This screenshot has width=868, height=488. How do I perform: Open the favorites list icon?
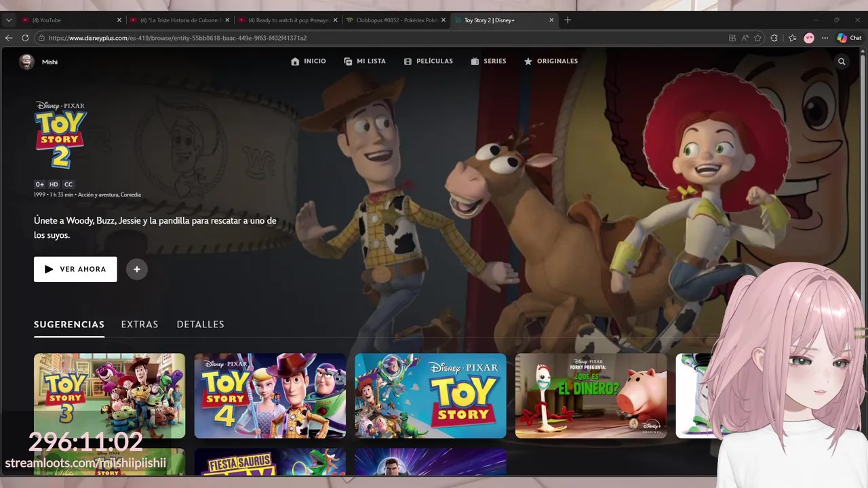point(792,38)
